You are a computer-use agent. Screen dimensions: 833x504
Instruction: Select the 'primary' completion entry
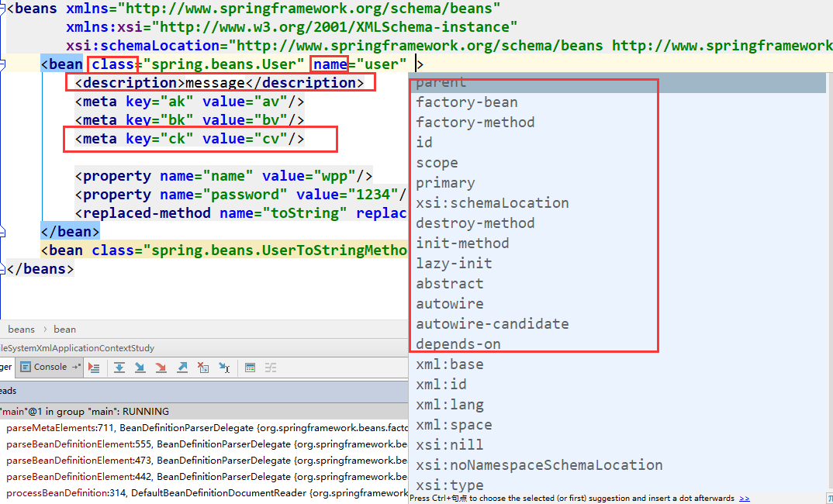[x=617, y=183]
